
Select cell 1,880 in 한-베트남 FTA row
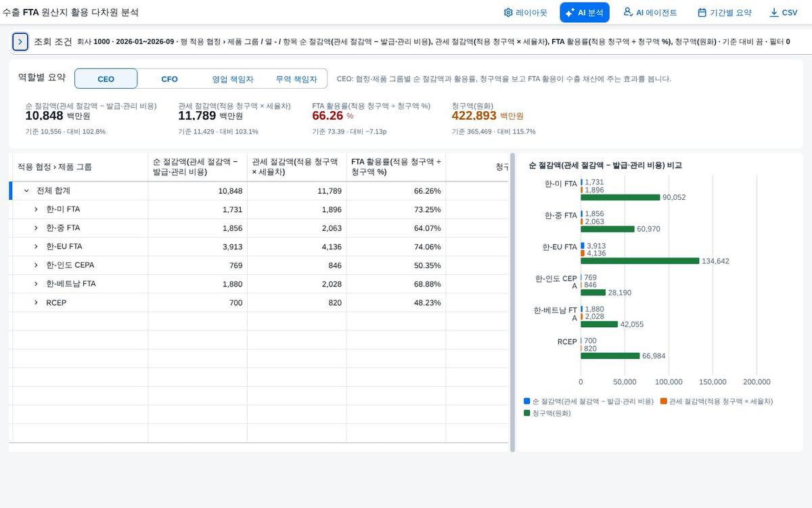coord(198,284)
